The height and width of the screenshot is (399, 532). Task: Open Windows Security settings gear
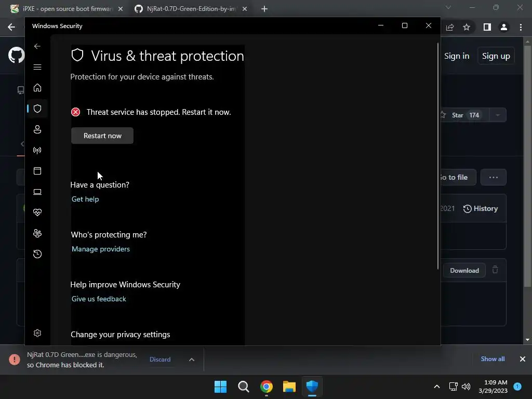pyautogui.click(x=37, y=333)
